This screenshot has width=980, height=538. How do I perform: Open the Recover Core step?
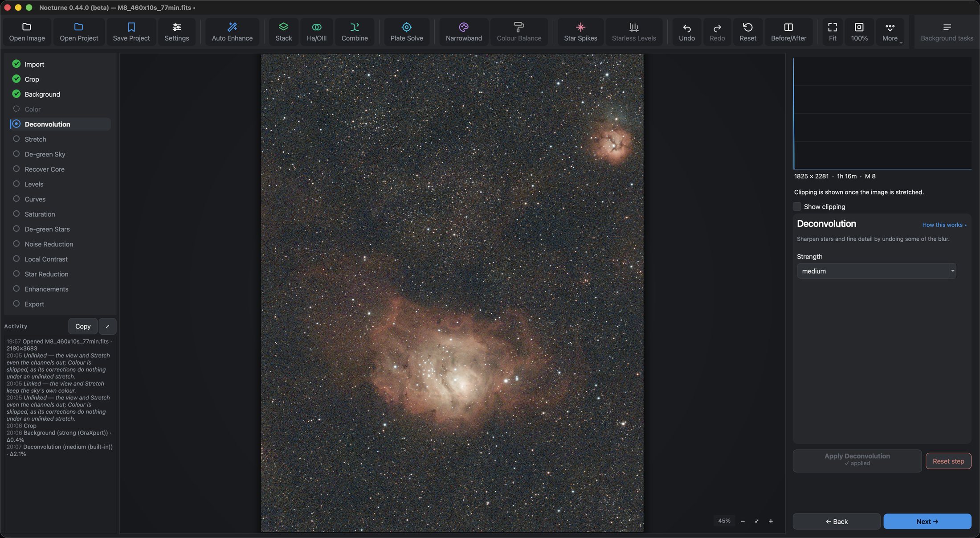pyautogui.click(x=60, y=169)
